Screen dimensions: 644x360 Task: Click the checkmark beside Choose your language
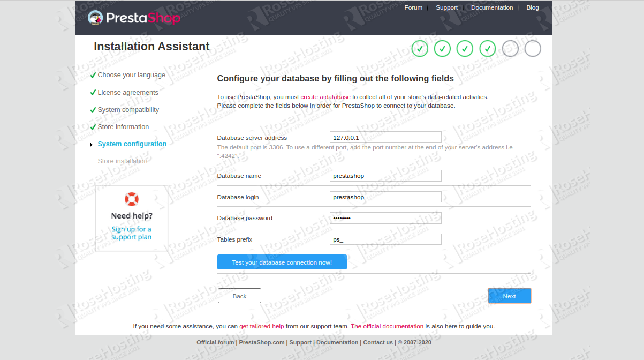coord(94,75)
